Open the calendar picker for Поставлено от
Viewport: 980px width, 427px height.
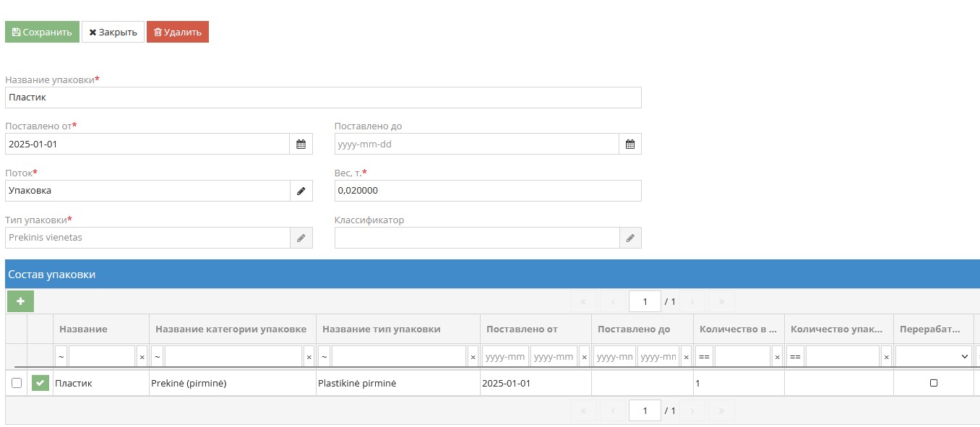pyautogui.click(x=302, y=143)
